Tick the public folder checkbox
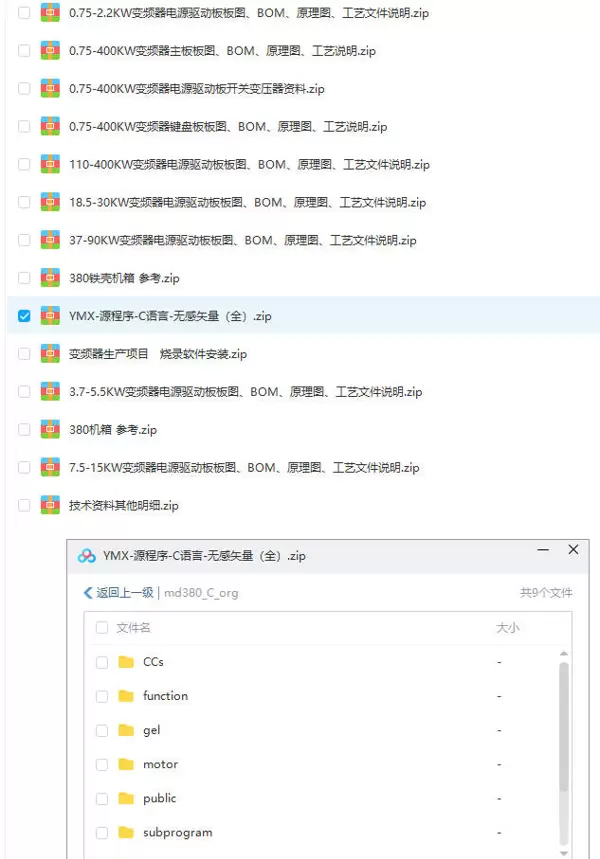 tap(102, 799)
